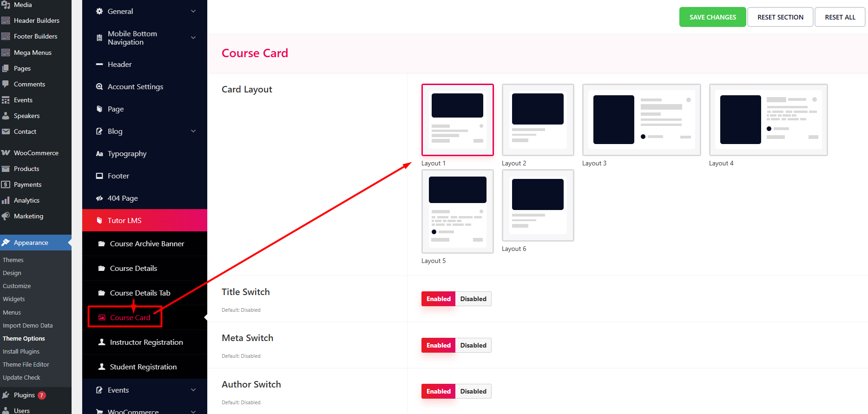Image resolution: width=868 pixels, height=414 pixels.
Task: Click the Media icon in the WordPress sidebar
Action: coord(6,5)
